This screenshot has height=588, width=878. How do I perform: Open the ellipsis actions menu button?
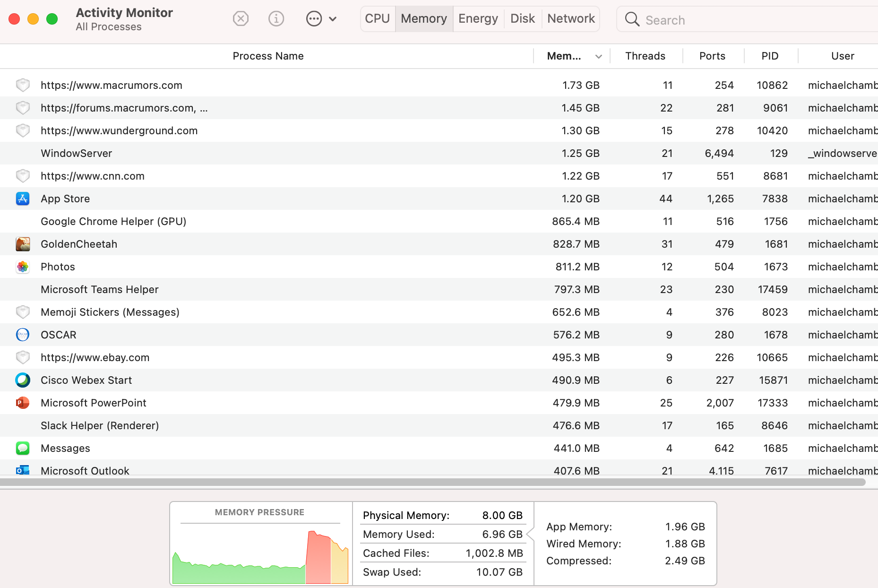tap(314, 19)
